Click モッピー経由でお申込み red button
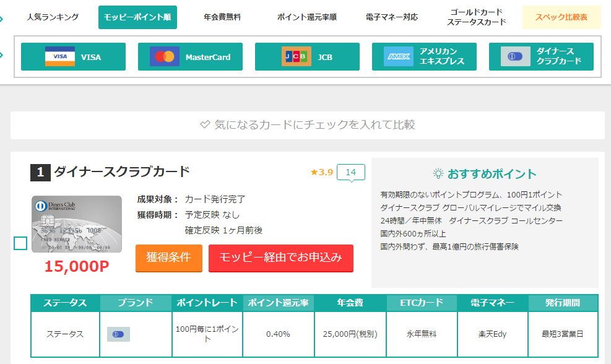 click(x=281, y=258)
